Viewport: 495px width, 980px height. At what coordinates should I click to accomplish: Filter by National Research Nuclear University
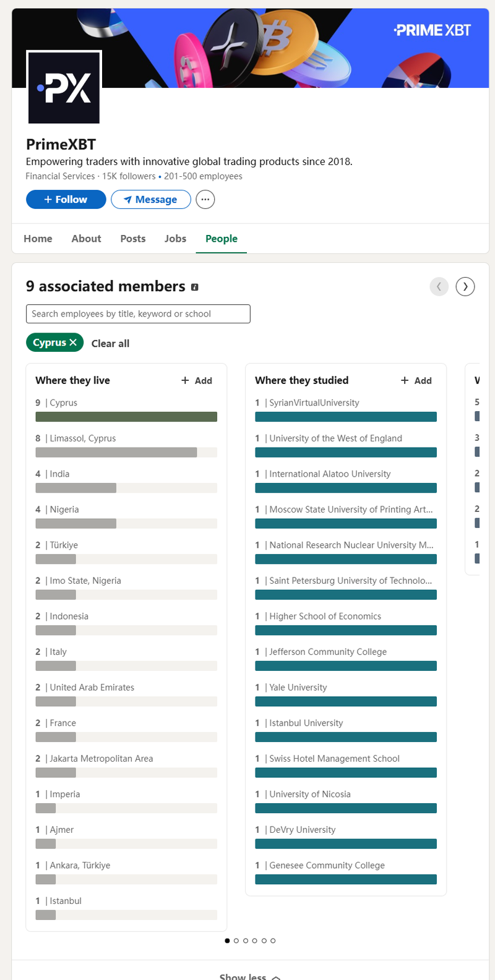coord(346,552)
